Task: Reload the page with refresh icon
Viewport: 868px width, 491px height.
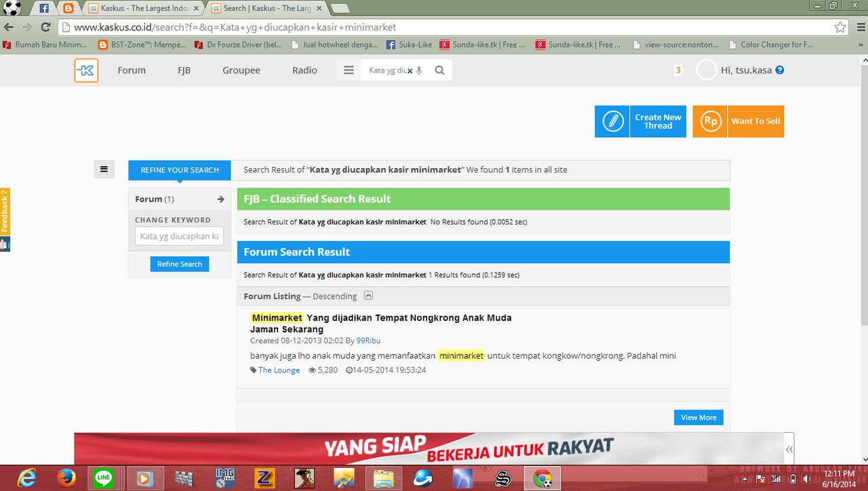Action: coord(45,27)
